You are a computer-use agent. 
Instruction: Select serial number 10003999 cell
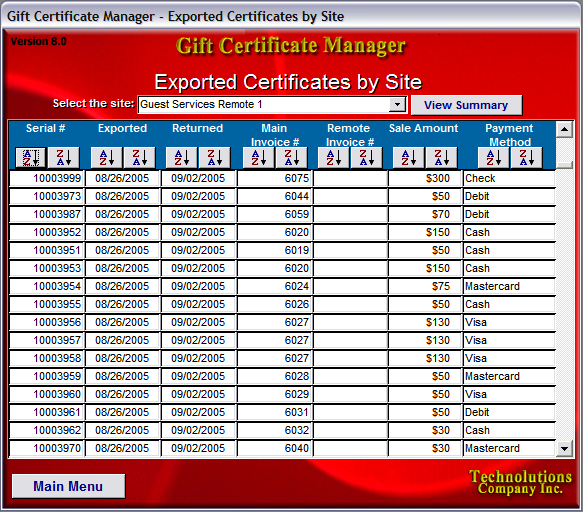coord(47,178)
